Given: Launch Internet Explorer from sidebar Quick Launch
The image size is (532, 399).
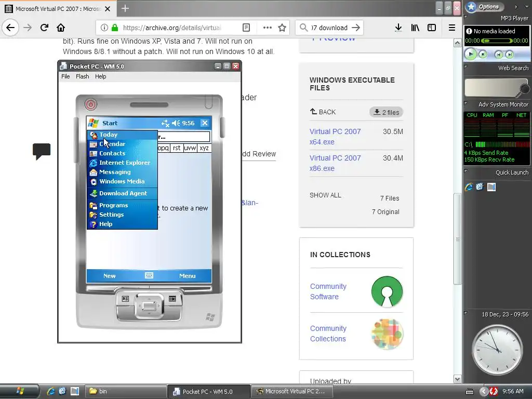Looking at the screenshot, I should click(469, 187).
